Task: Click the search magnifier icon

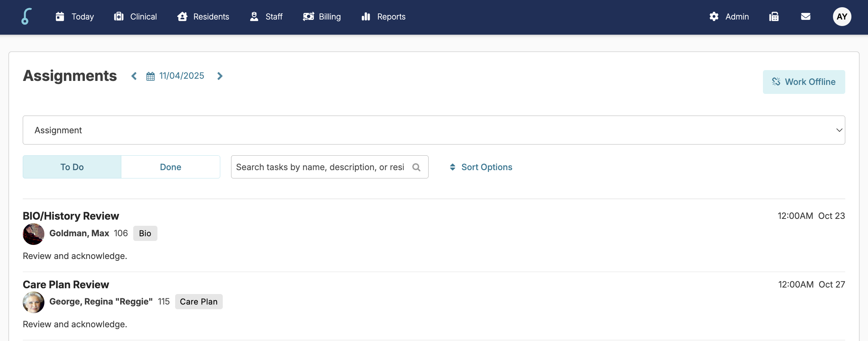Action: [416, 167]
